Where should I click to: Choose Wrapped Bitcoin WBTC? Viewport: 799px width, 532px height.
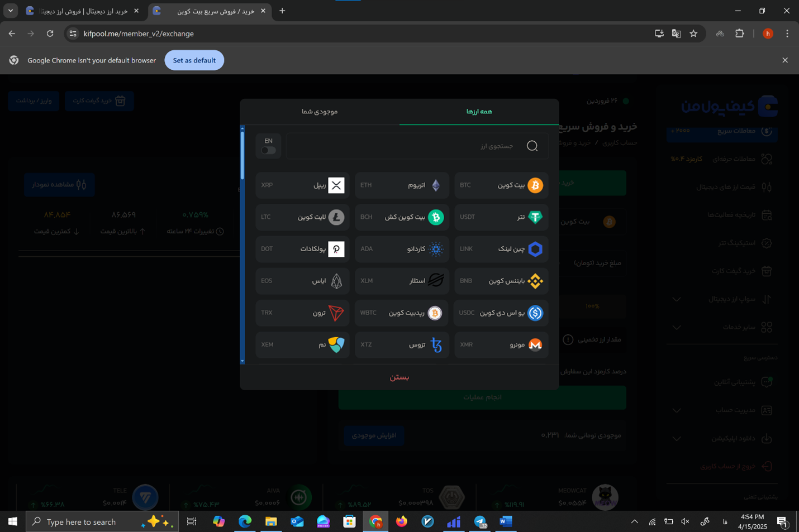(x=402, y=313)
